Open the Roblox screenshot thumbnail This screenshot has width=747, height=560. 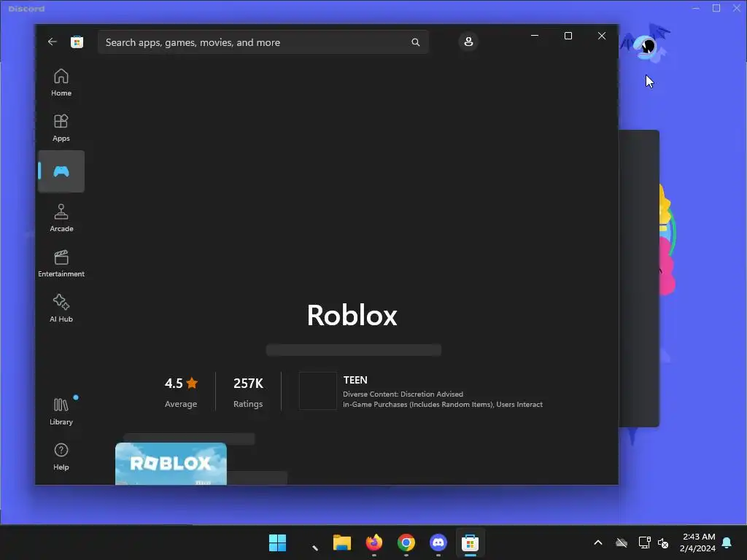(171, 464)
